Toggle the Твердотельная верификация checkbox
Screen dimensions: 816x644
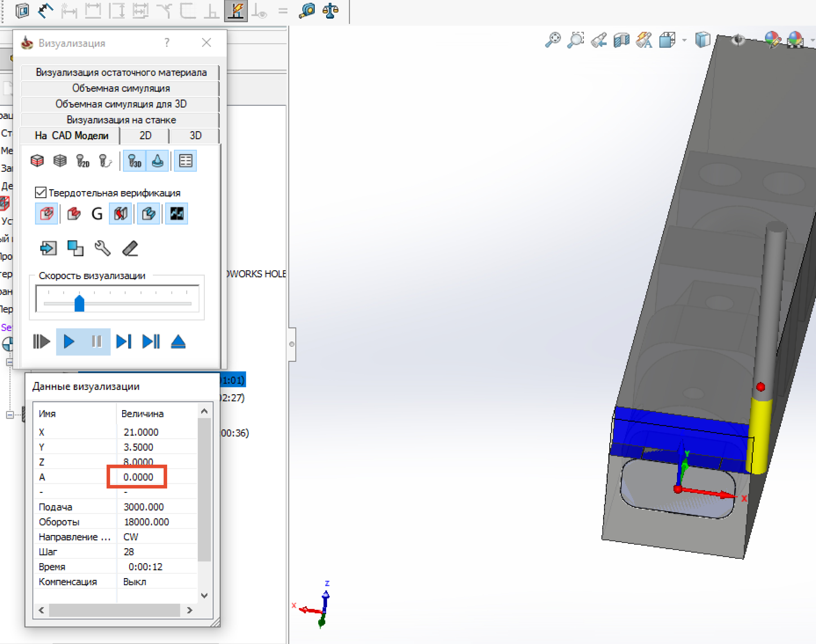pos(41,193)
